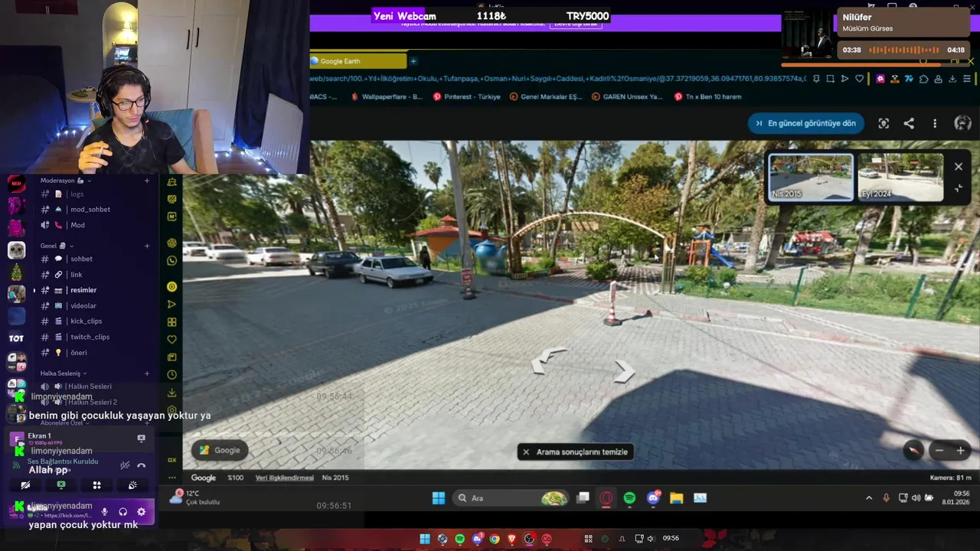Screen dimensions: 980x551
Task: Toggle Discord headphone deafen
Action: [122, 512]
